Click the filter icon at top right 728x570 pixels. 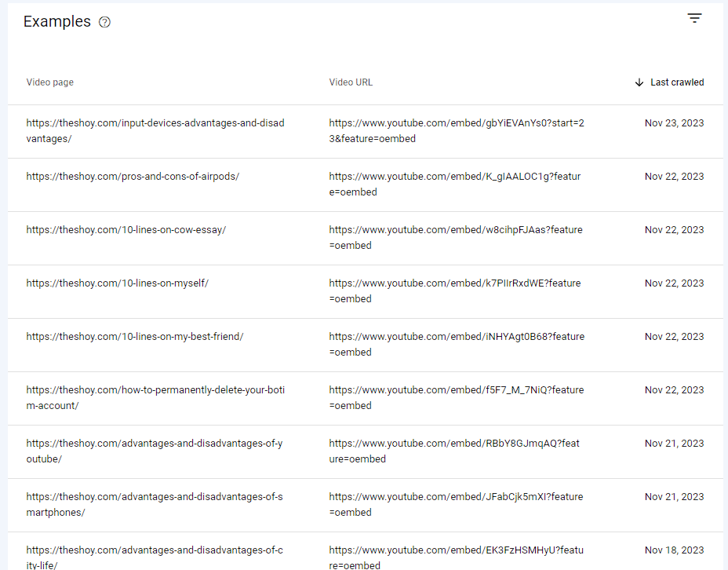click(x=694, y=17)
